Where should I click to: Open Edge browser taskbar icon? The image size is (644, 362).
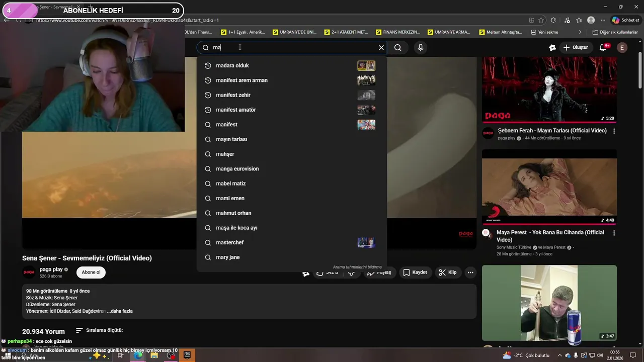[x=138, y=355]
